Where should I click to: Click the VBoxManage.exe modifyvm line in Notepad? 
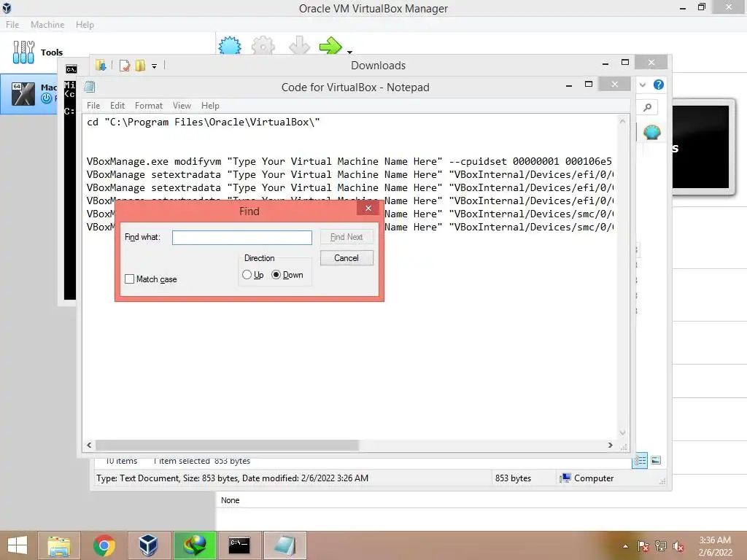point(349,161)
